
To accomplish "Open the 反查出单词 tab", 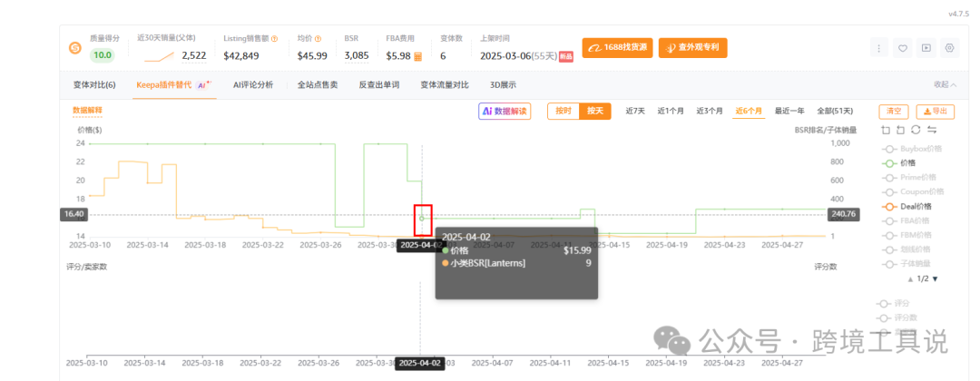I will click(378, 85).
